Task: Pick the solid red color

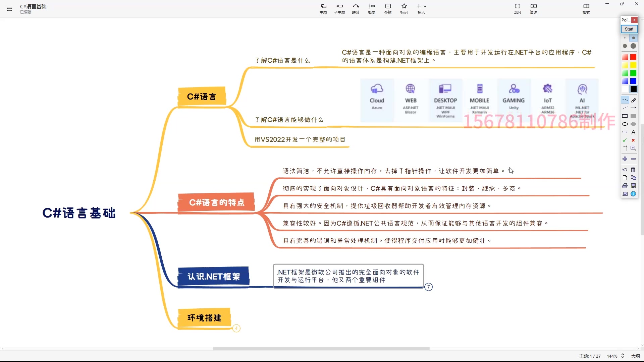Action: pos(633,57)
